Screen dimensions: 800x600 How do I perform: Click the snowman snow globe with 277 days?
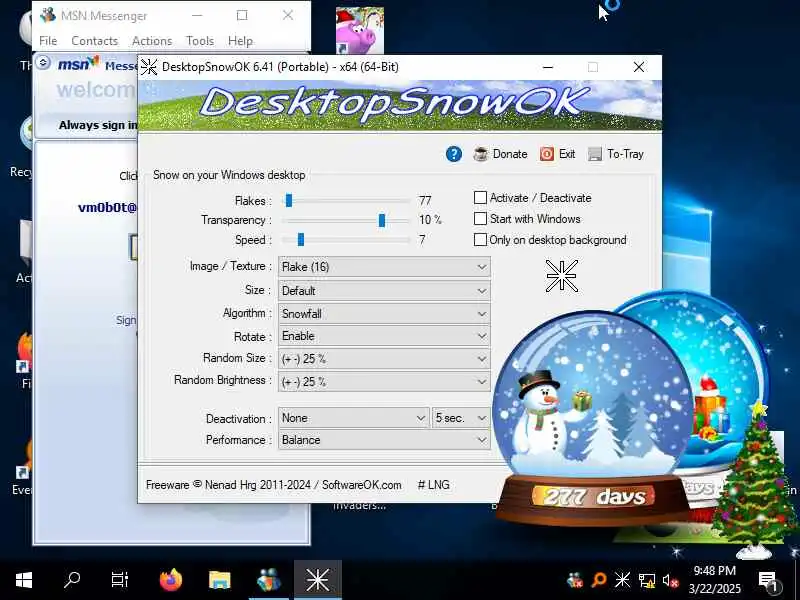[593, 418]
